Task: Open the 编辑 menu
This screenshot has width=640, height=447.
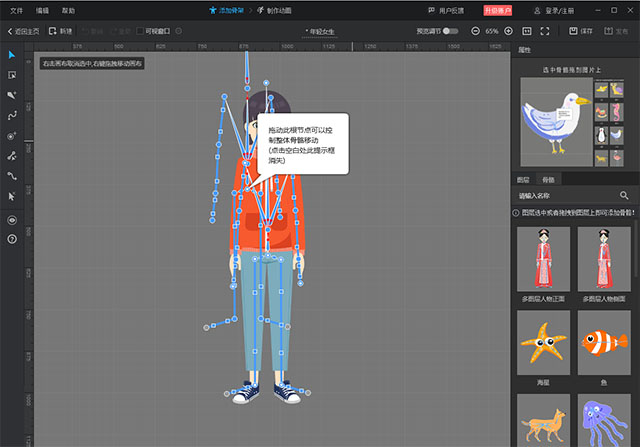Action: (x=41, y=9)
